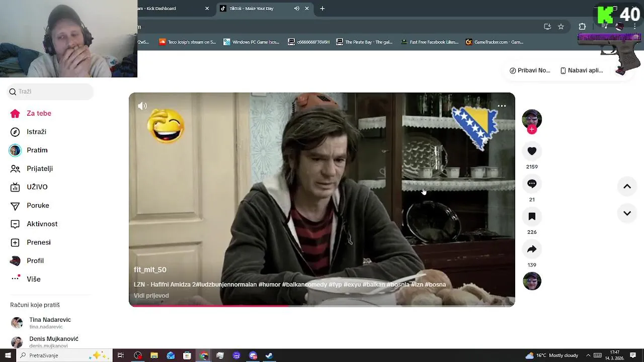Open fit_mit_50 username link on video
The height and width of the screenshot is (362, 644).
150,270
